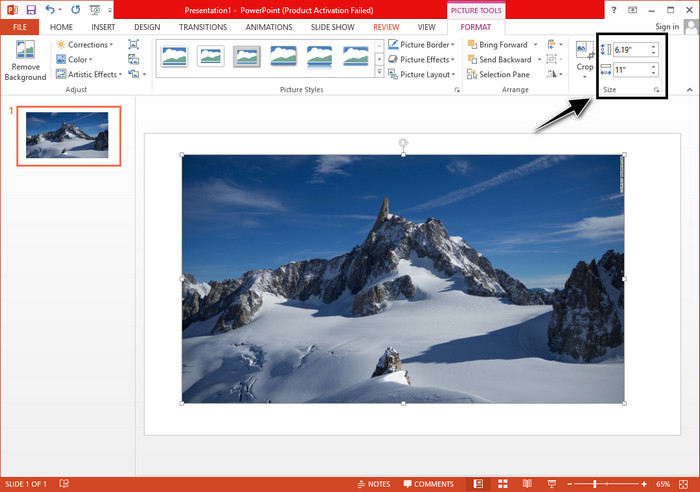Click the Change Picture icon

[133, 59]
